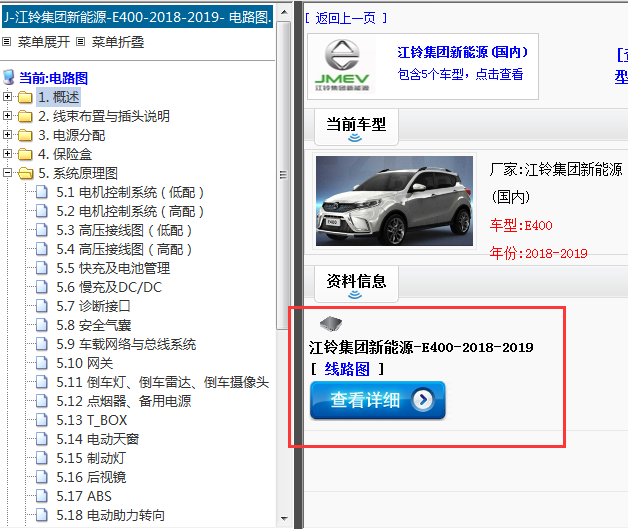Click the 当前:电路图 computer icon
Screen dimensions: 628x529
[9, 78]
